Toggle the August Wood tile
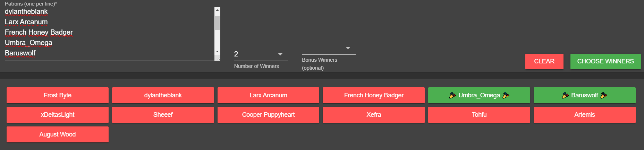 (58, 134)
